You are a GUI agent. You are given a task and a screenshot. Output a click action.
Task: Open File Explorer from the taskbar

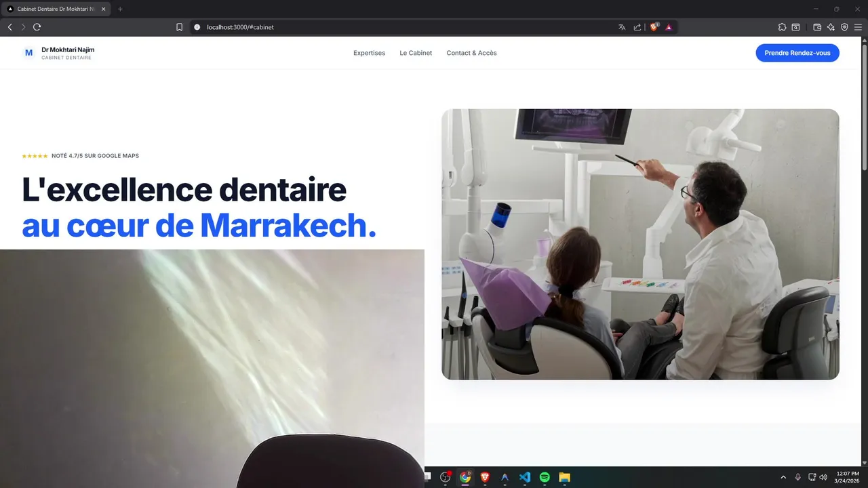click(x=564, y=477)
